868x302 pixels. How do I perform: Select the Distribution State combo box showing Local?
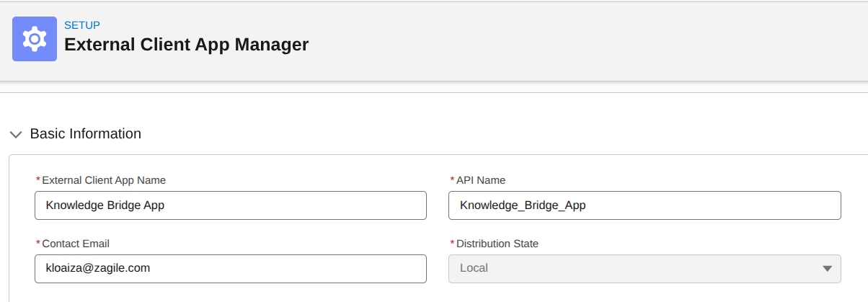click(645, 268)
